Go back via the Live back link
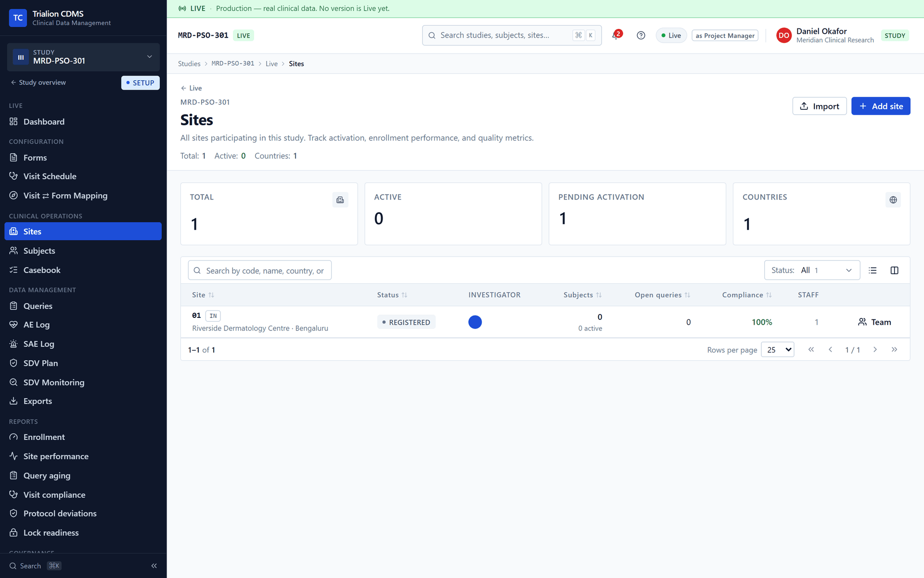This screenshot has width=924, height=578. point(191,88)
